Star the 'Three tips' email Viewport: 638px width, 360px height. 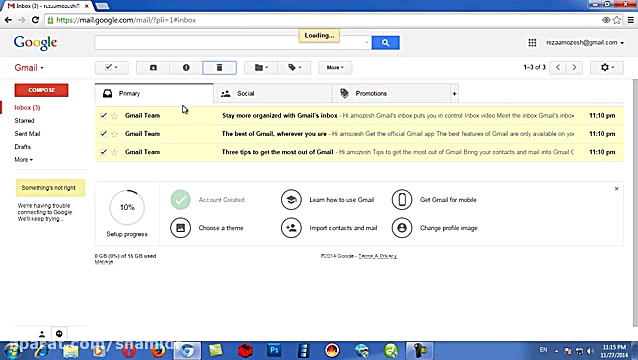pyautogui.click(x=115, y=152)
